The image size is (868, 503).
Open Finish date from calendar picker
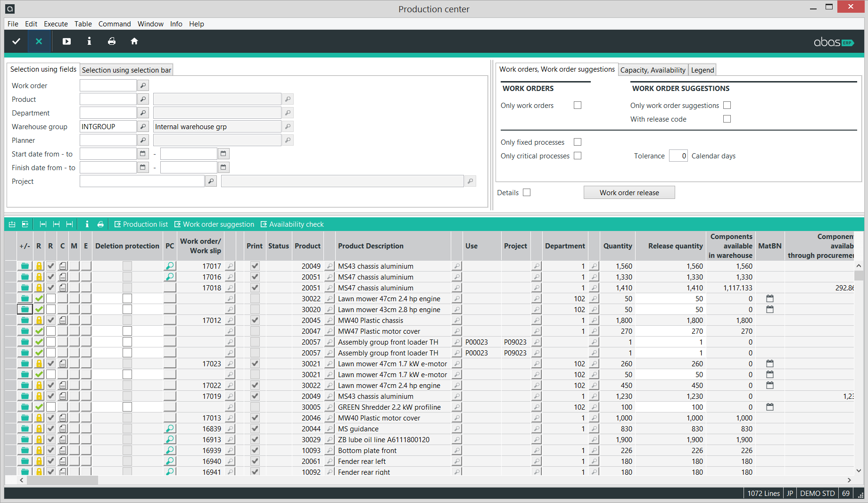[143, 167]
